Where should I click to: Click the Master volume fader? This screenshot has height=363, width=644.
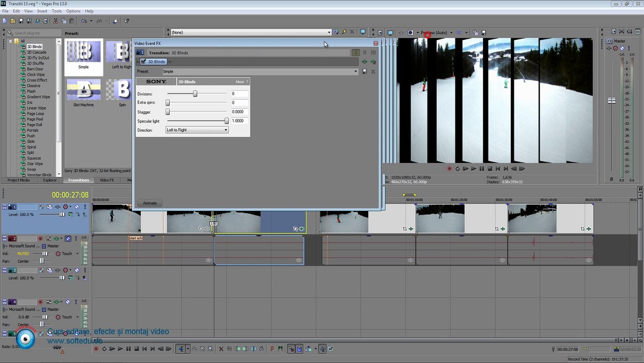611,101
